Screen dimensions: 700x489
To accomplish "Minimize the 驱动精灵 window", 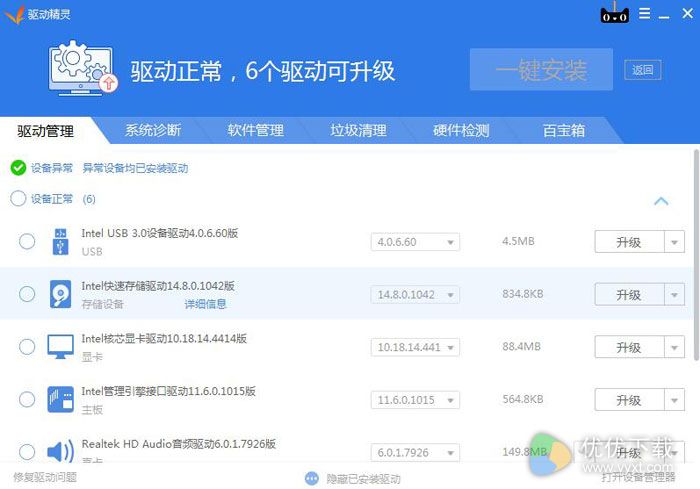I will (x=664, y=15).
